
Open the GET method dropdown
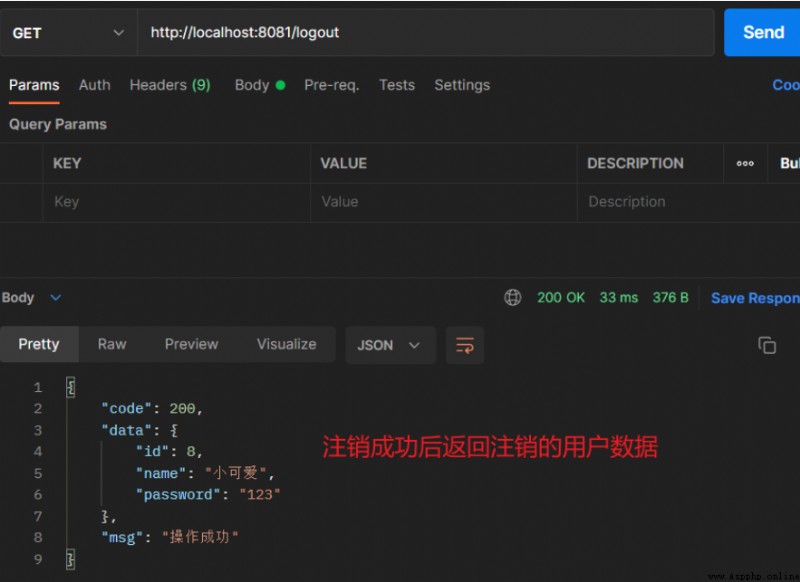pos(68,33)
